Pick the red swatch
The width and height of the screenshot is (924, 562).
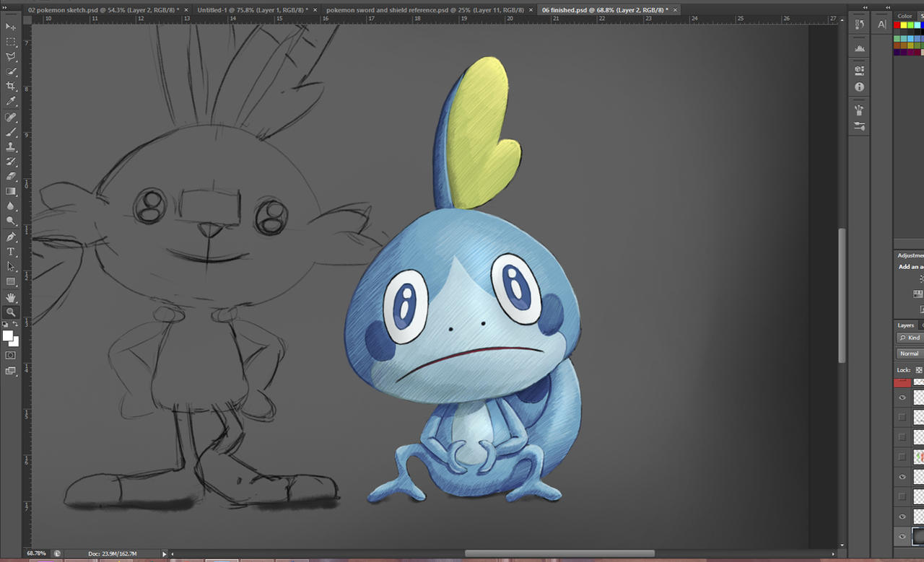click(x=897, y=25)
